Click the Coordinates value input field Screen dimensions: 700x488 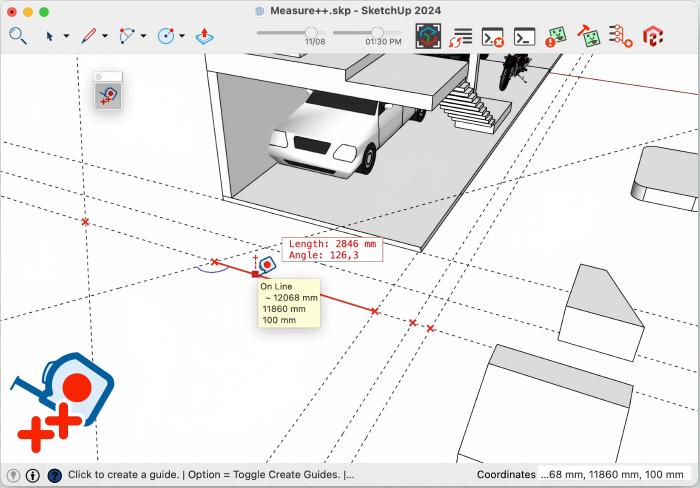(x=613, y=475)
